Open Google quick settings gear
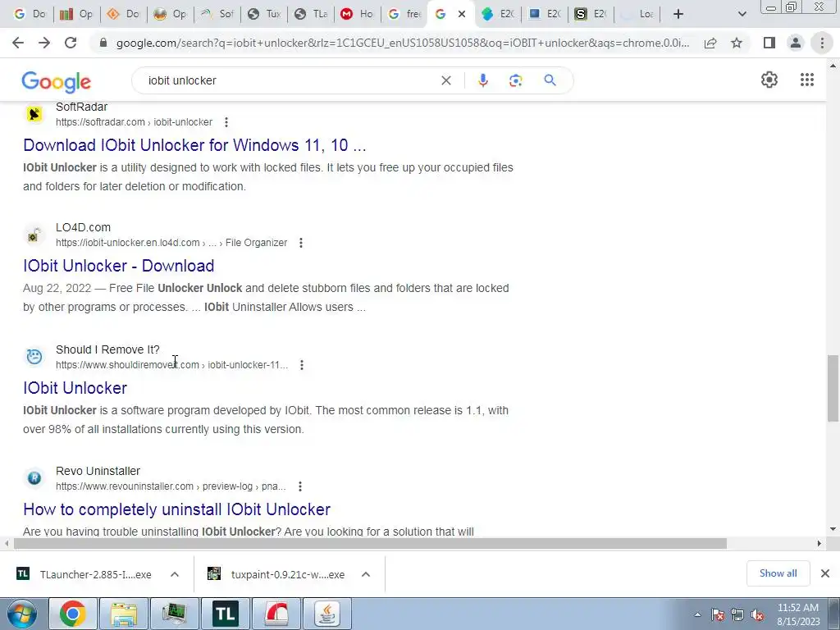The image size is (840, 630). point(769,80)
